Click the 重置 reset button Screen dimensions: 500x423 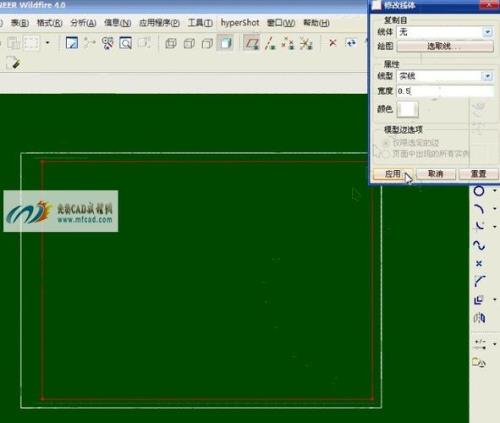tap(478, 174)
